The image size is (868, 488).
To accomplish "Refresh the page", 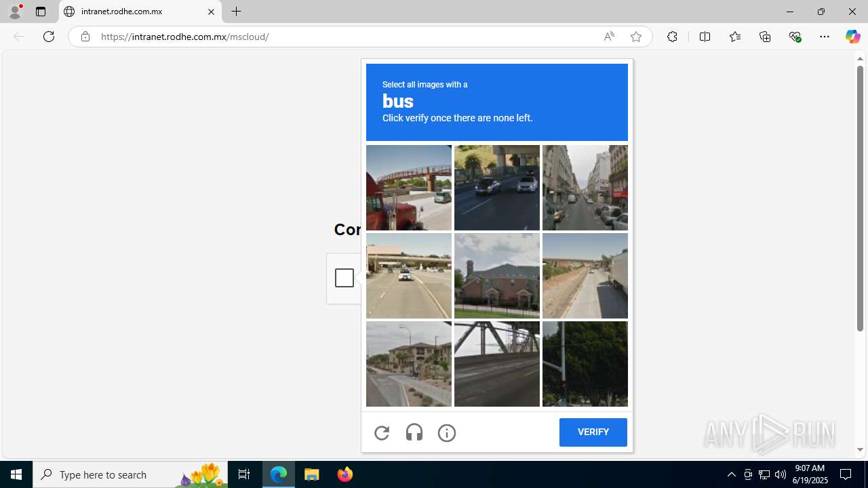I will tap(49, 37).
